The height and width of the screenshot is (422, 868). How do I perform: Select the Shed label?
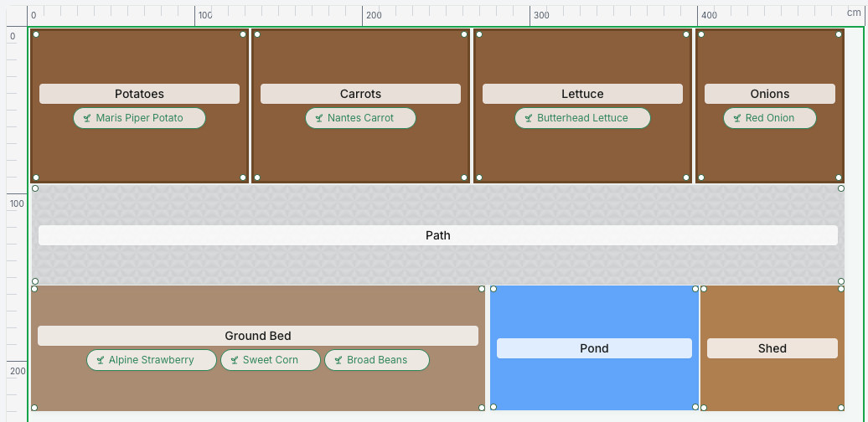click(772, 348)
